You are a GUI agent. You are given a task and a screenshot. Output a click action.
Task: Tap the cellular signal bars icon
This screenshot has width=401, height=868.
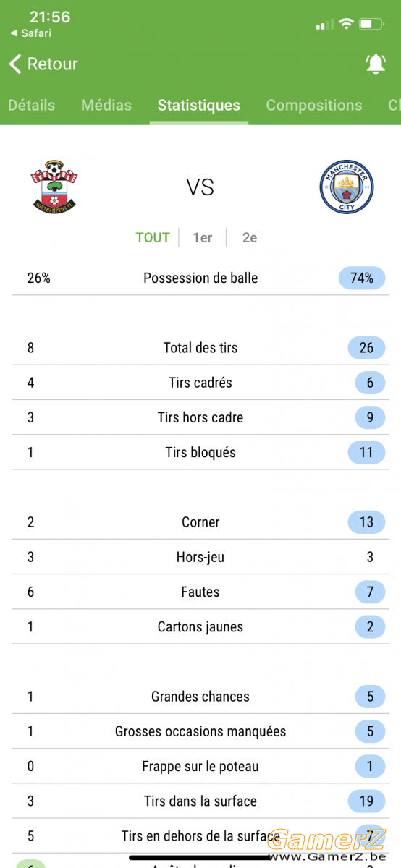(x=324, y=25)
